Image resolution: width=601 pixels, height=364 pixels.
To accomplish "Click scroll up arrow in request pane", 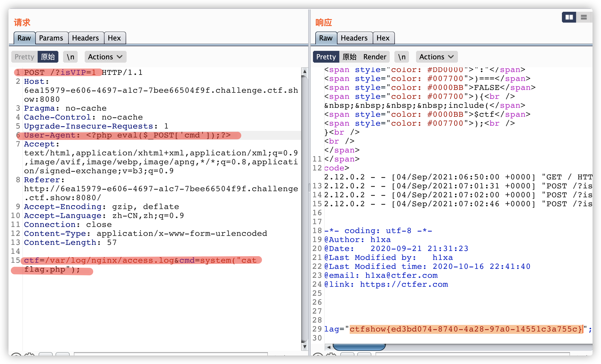I will pyautogui.click(x=305, y=72).
